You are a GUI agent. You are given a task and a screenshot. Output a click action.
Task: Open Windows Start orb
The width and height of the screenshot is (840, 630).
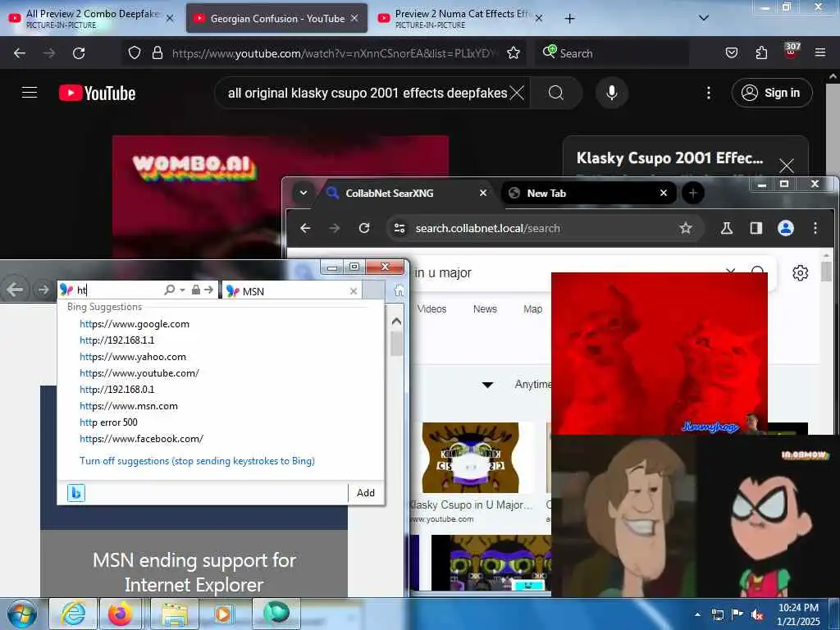(x=22, y=614)
